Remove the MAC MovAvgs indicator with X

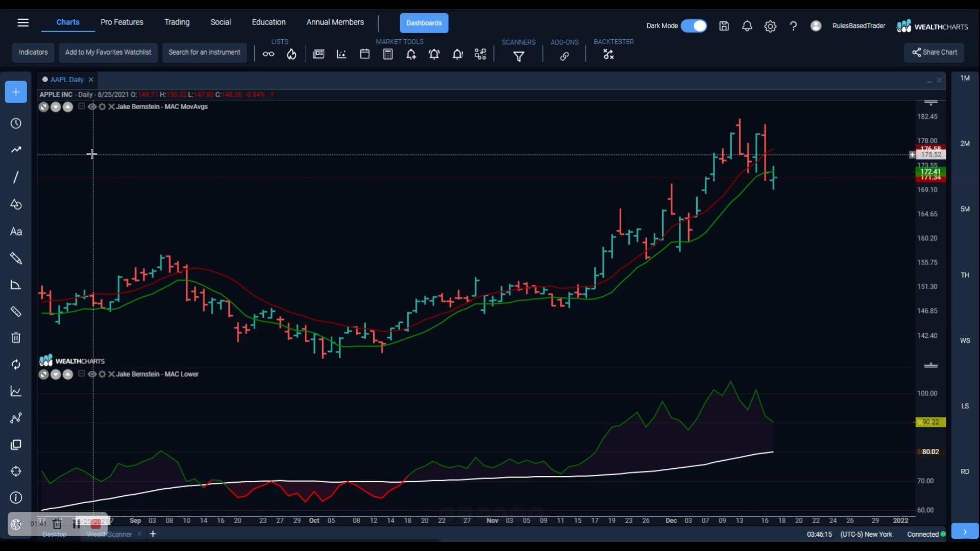(x=111, y=107)
